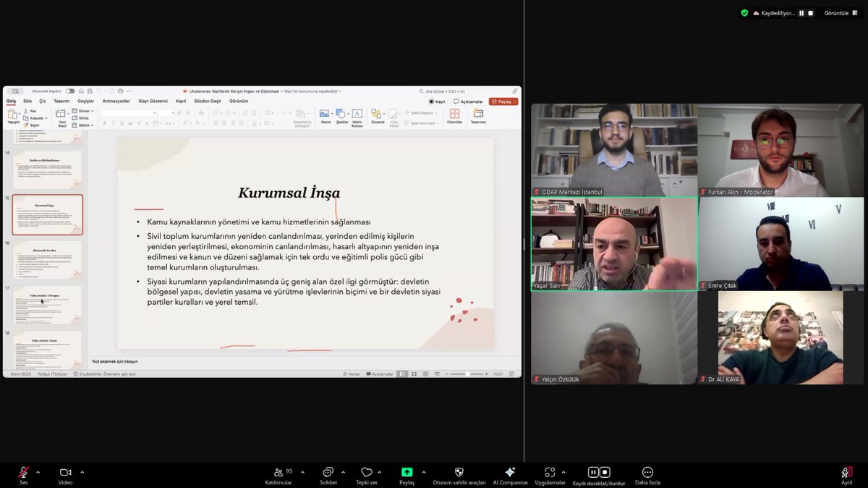
Task: Open the Gözden Geçir ribbon tab
Action: pos(209,101)
